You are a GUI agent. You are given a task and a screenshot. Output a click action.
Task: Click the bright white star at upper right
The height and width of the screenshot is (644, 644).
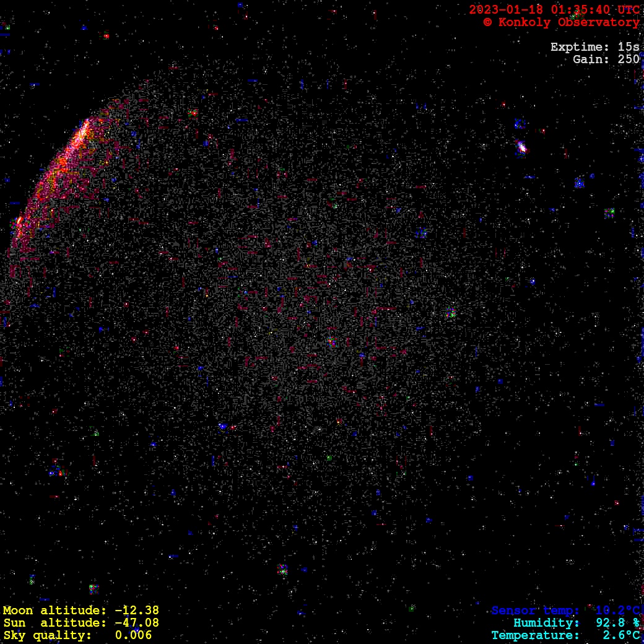521,147
